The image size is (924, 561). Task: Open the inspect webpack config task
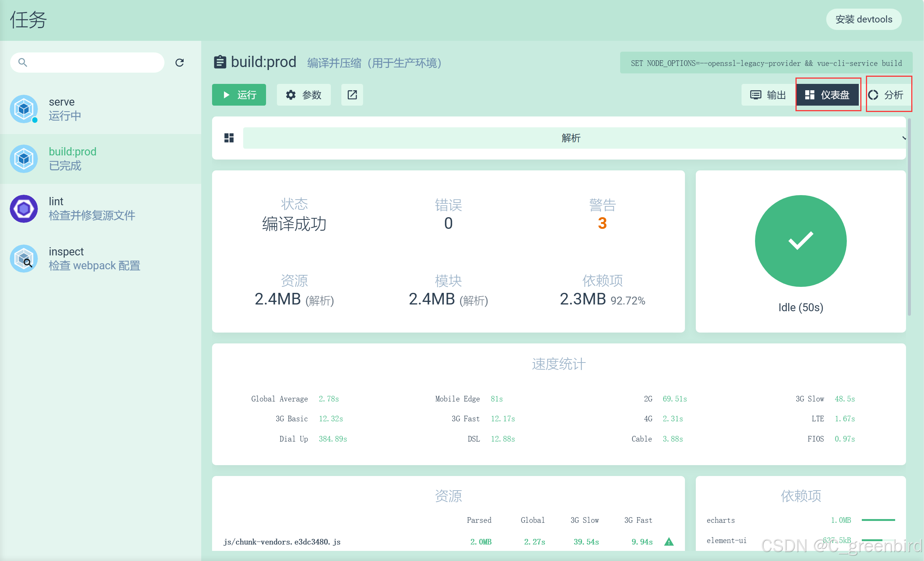point(100,258)
